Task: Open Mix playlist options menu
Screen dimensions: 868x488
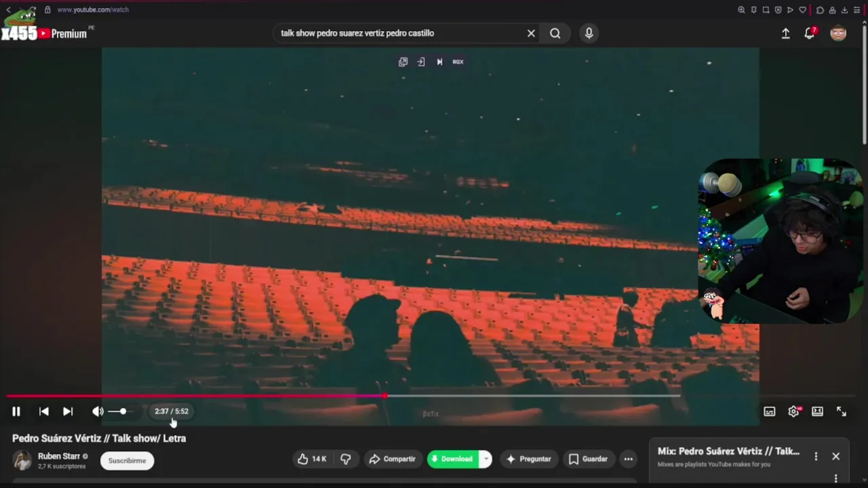Action: (x=816, y=456)
